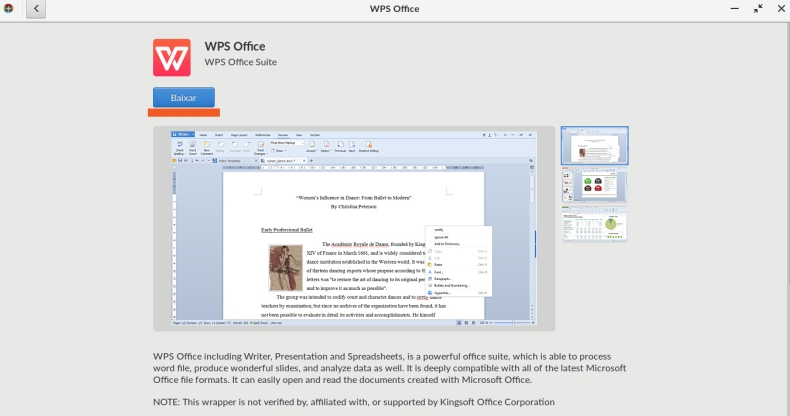Click the 'WPS Office Suite' subtitle text
This screenshot has height=416, width=790.
click(248, 62)
